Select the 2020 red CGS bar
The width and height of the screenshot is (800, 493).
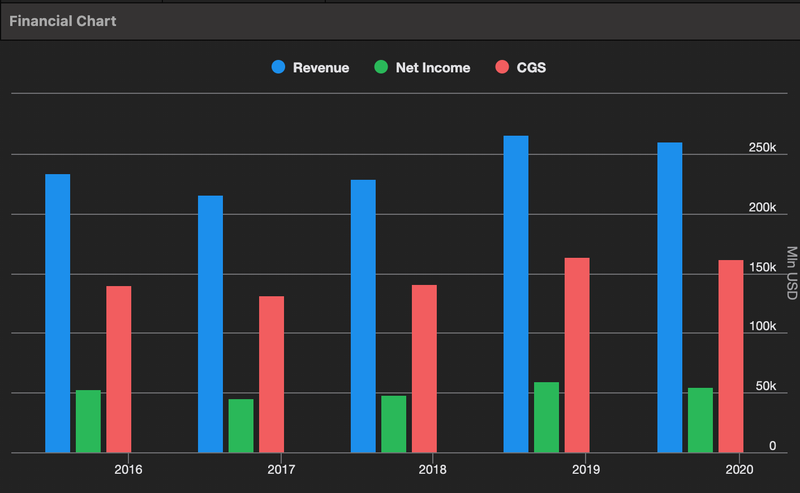pyautogui.click(x=731, y=356)
